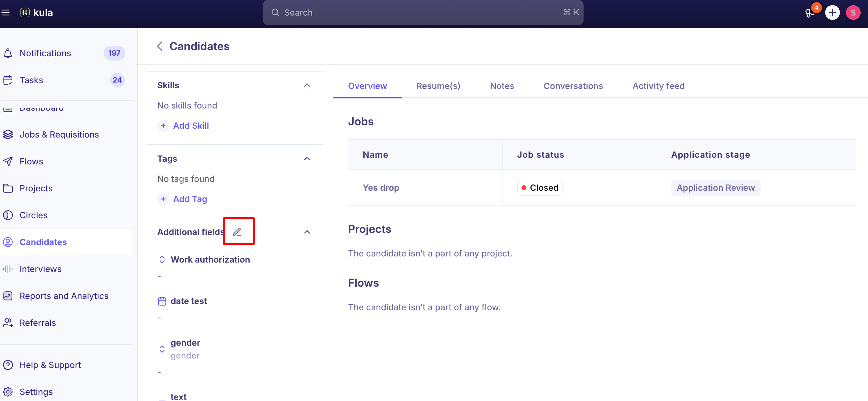Viewport: 868px width, 401px height.
Task: Click the Settings gear icon
Action: coord(8,392)
